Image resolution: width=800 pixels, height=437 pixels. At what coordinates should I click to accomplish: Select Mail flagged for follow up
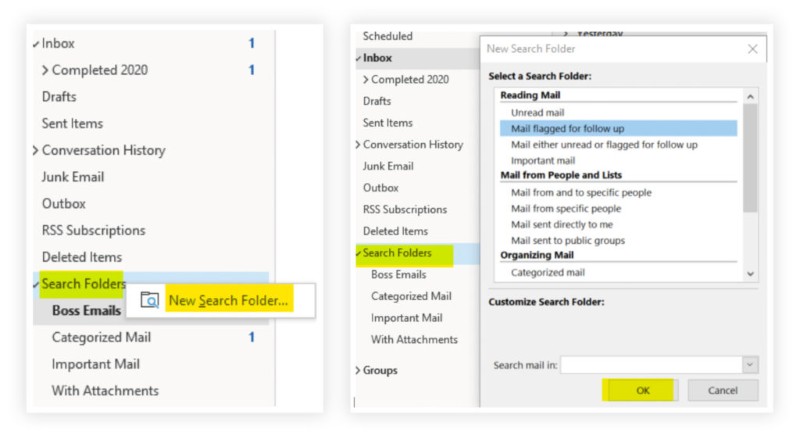(566, 128)
